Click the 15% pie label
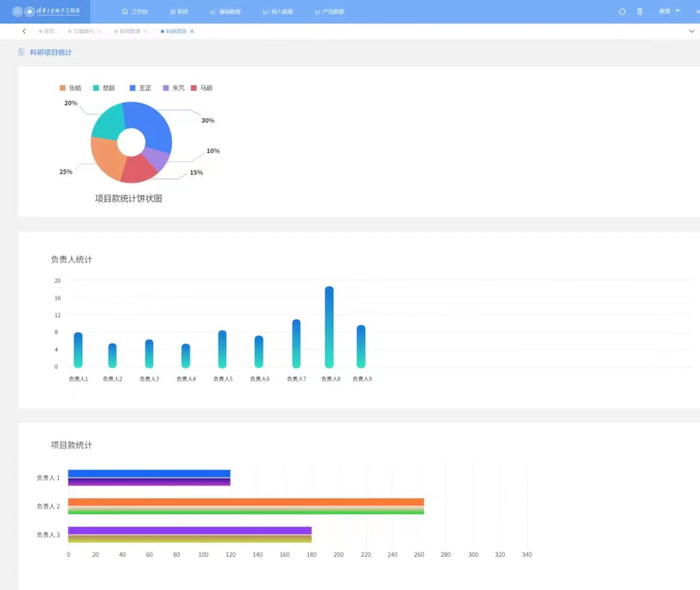Viewport: 700px width, 590px height. tap(196, 172)
